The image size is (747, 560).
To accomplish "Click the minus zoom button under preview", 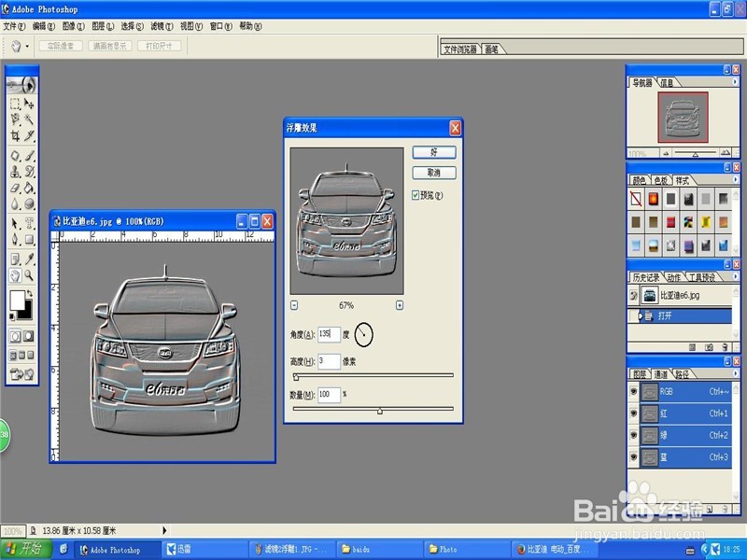I will (x=294, y=305).
